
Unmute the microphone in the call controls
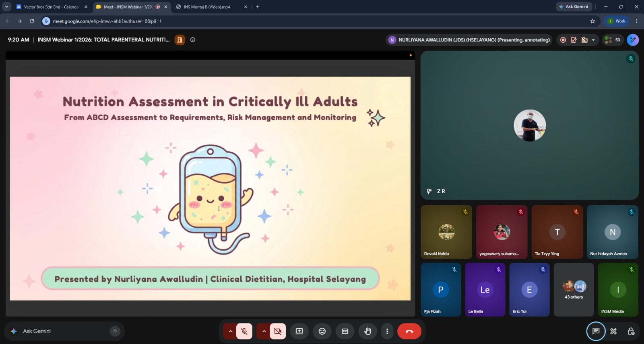click(244, 331)
